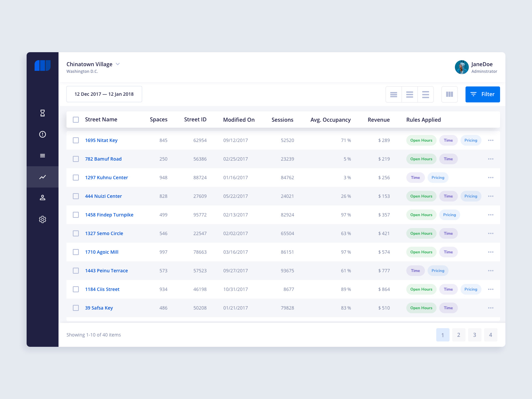Open the 1695 Nitat Key street link
This screenshot has height=399, width=532.
[101, 140]
